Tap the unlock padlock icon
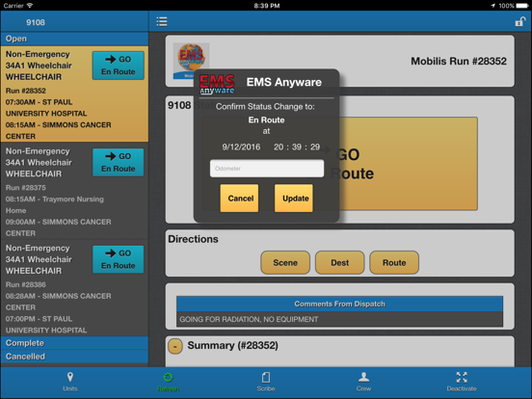This screenshot has width=532, height=399. pos(520,22)
